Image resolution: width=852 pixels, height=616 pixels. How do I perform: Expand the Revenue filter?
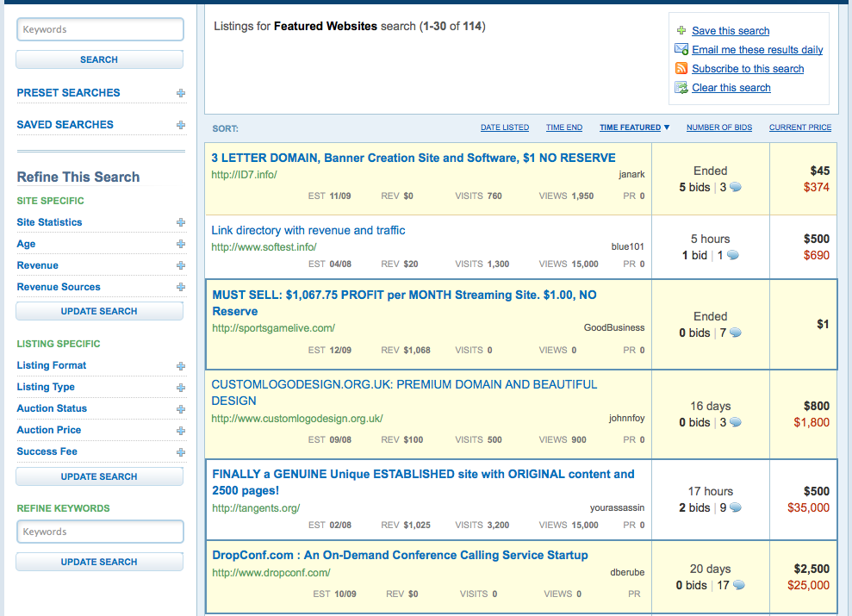coord(181,265)
